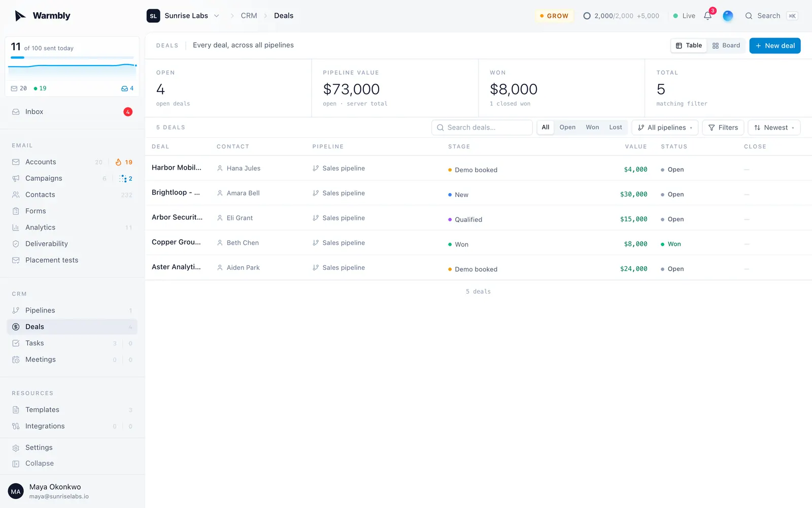
Task: Filter by Open deals tab
Action: 567,128
